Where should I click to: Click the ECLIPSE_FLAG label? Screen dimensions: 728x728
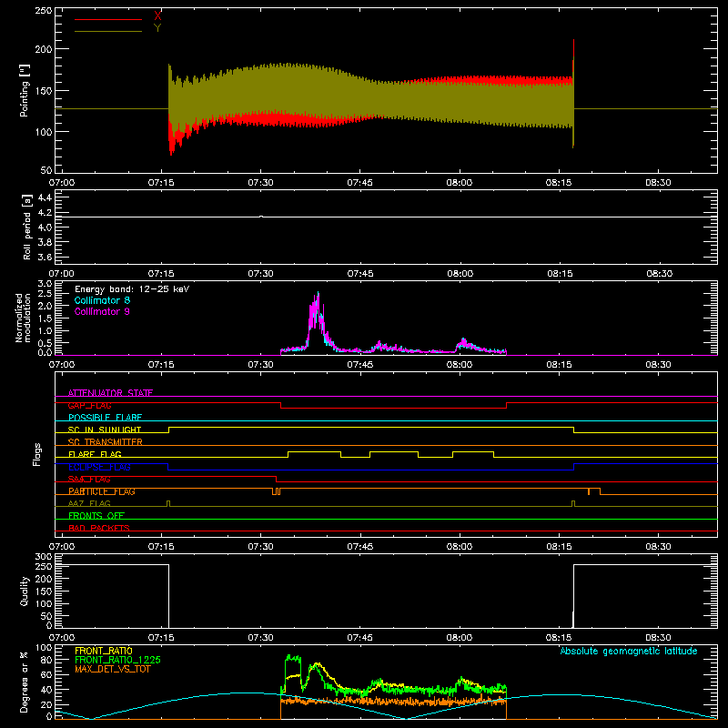pyautogui.click(x=99, y=467)
